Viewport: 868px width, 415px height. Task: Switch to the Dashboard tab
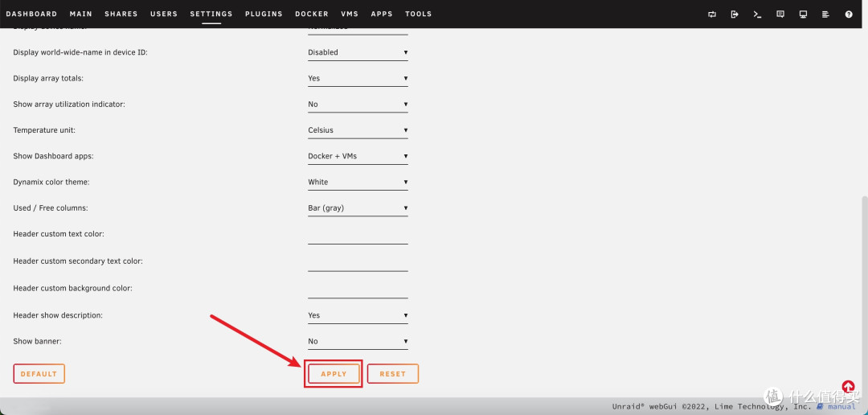[x=31, y=14]
